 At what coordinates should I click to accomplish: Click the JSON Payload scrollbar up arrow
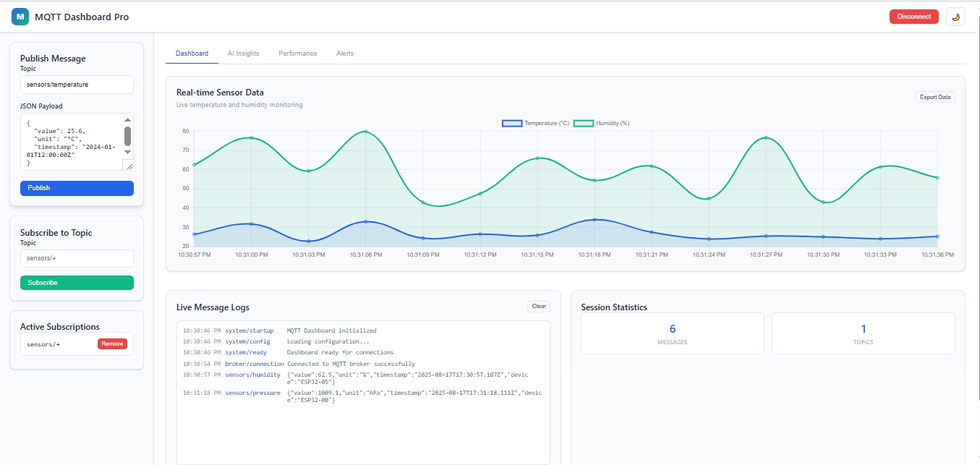pos(128,120)
